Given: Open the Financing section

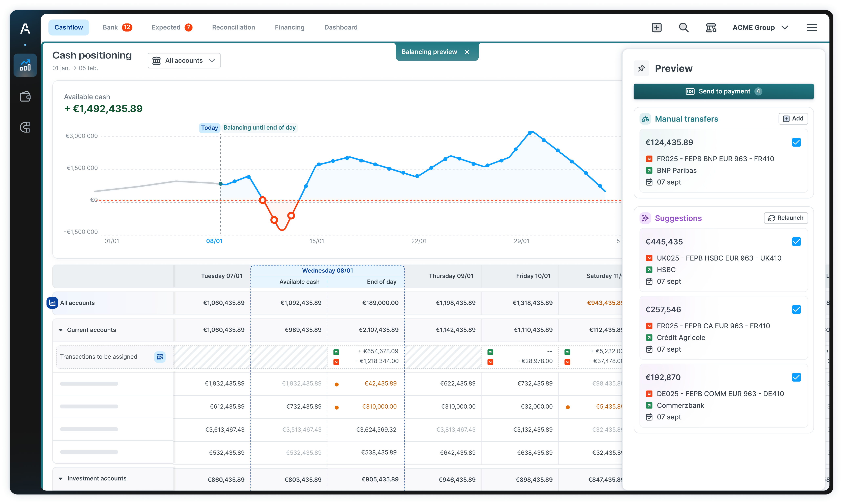Looking at the screenshot, I should click(289, 27).
